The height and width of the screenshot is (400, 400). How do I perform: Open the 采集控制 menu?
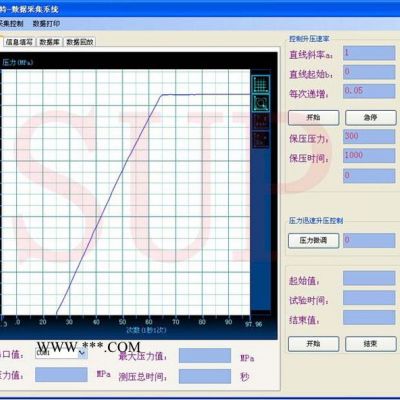pos(11,24)
